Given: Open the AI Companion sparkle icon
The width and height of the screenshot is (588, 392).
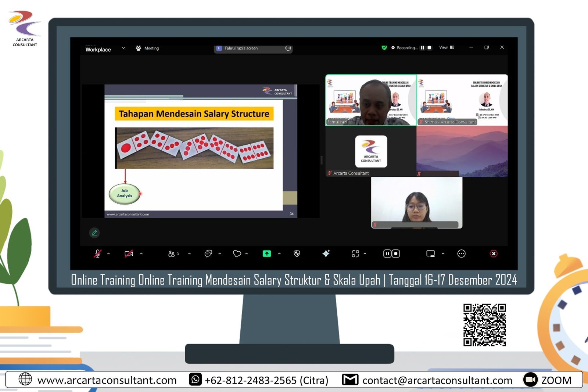Looking at the screenshot, I should point(326,253).
